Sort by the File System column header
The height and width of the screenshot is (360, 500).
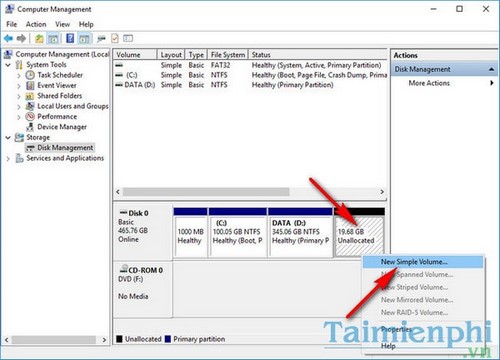pos(228,55)
